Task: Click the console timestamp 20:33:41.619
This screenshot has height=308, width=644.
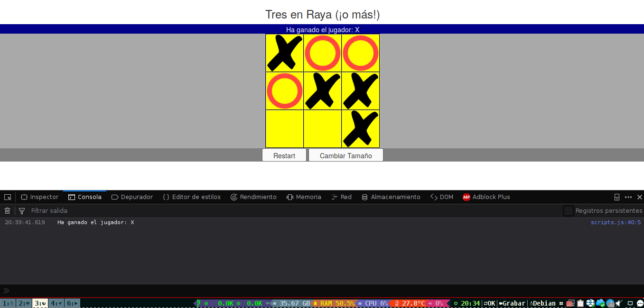Action: [x=25, y=222]
